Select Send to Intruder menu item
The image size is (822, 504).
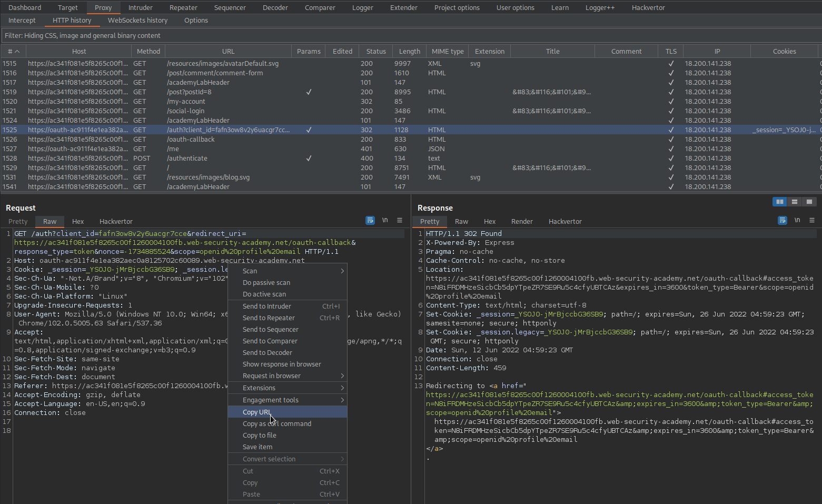[288, 306]
